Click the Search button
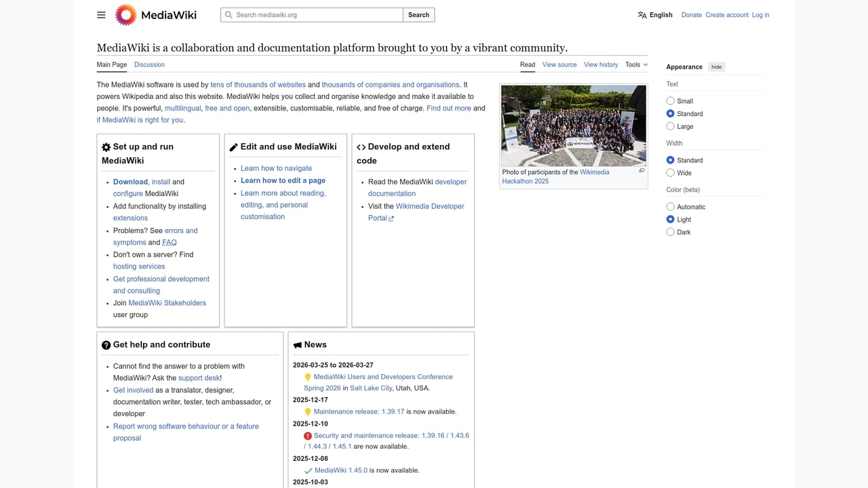 [418, 14]
